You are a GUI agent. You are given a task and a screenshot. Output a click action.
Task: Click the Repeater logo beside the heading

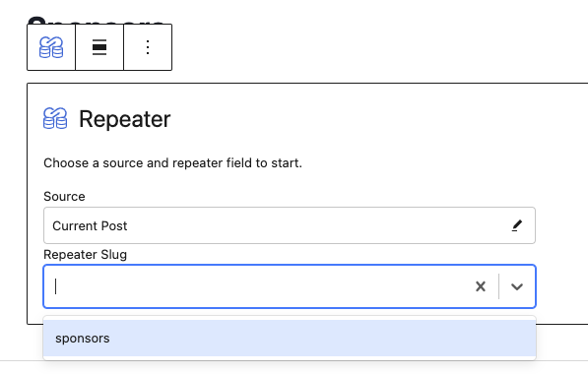point(55,118)
